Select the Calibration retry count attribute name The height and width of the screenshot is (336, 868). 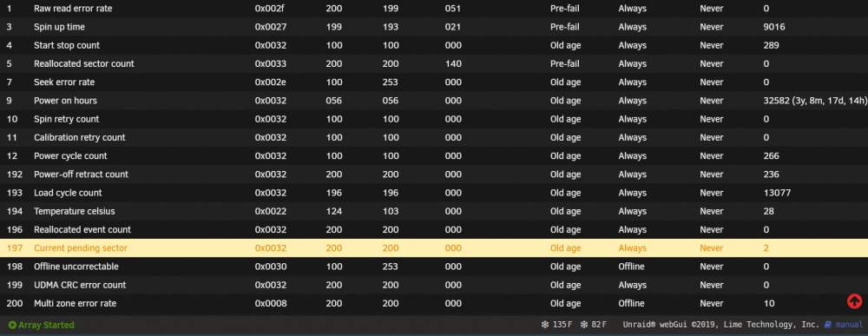click(80, 137)
